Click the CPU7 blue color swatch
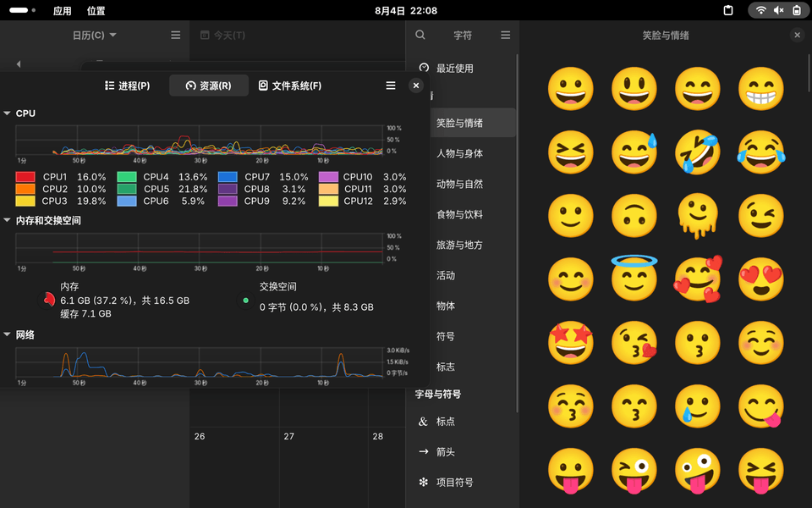 [227, 178]
